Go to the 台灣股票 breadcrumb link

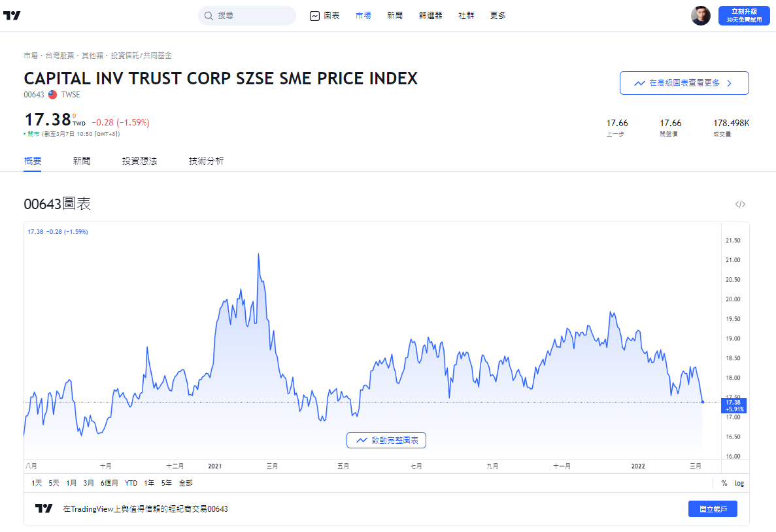(60, 56)
